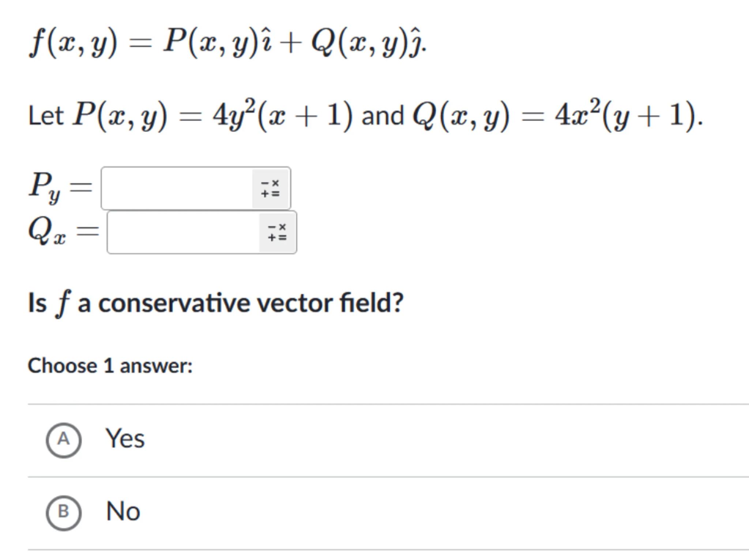Click the italic f in the question
This screenshot has height=560, width=749.
[63, 303]
